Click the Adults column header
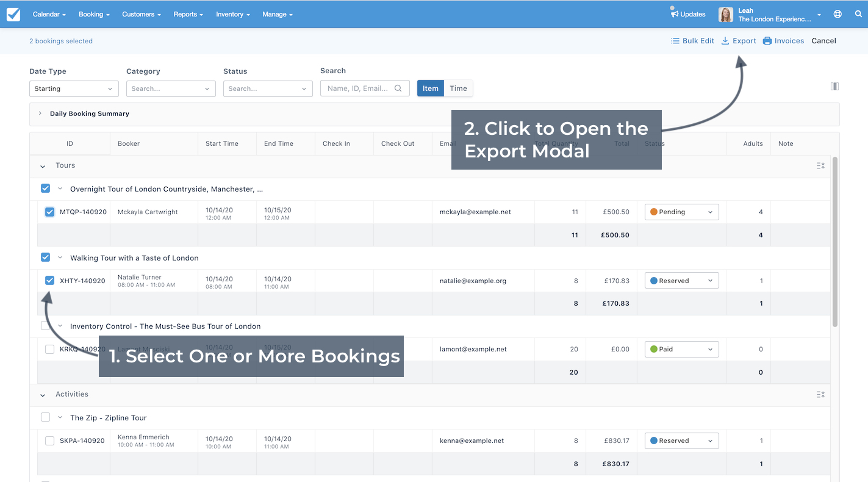The image size is (868, 482). (753, 143)
